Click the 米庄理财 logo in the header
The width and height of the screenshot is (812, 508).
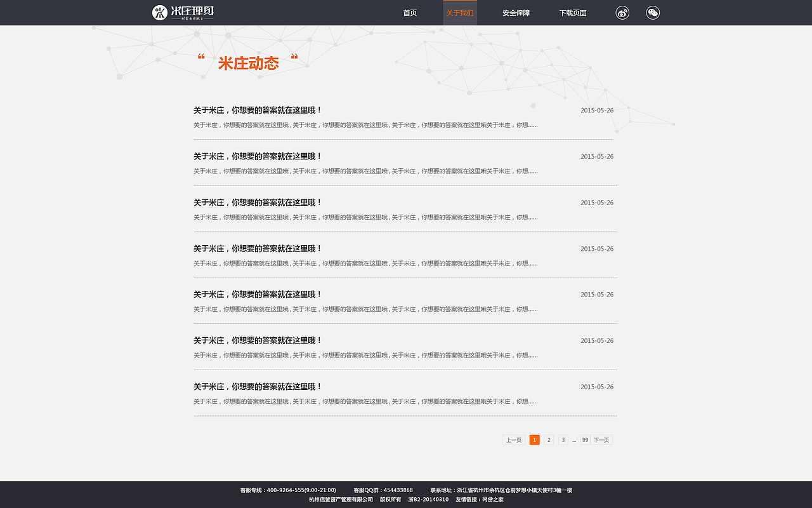[x=183, y=13]
